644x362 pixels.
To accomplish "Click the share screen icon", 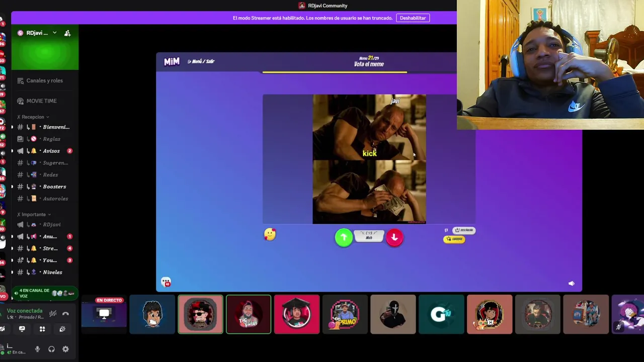I will (22, 329).
